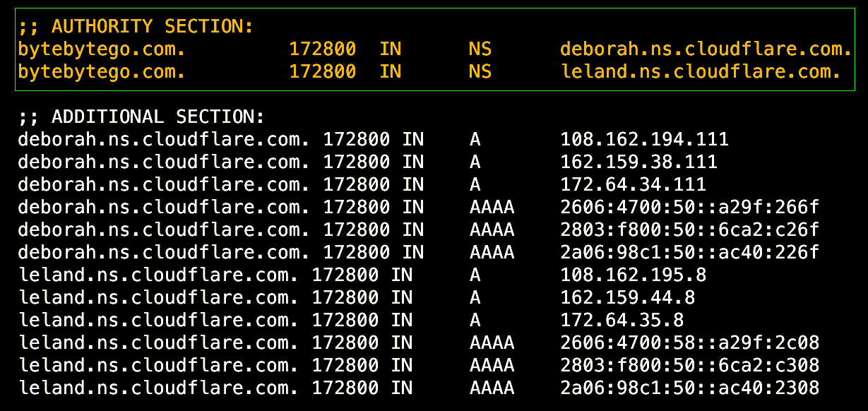This screenshot has width=868, height=411.
Task: Click the IP address 172.64.34.111
Action: pyautogui.click(x=633, y=185)
